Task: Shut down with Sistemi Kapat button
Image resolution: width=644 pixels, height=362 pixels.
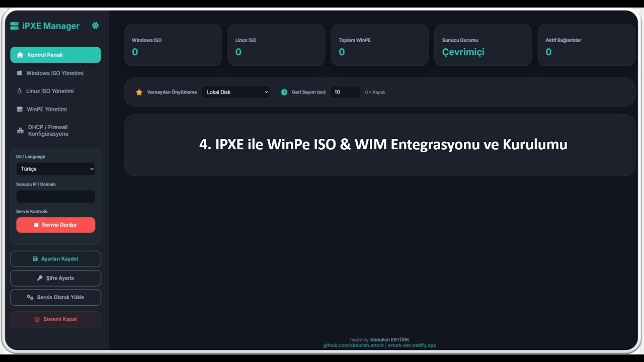Action: pyautogui.click(x=55, y=319)
